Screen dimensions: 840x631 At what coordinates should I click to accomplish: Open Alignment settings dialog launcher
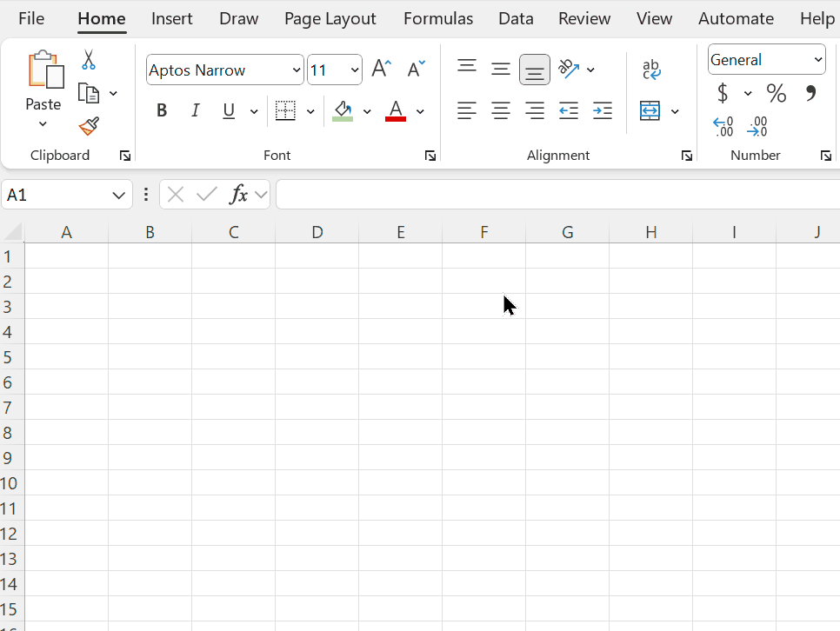686,156
